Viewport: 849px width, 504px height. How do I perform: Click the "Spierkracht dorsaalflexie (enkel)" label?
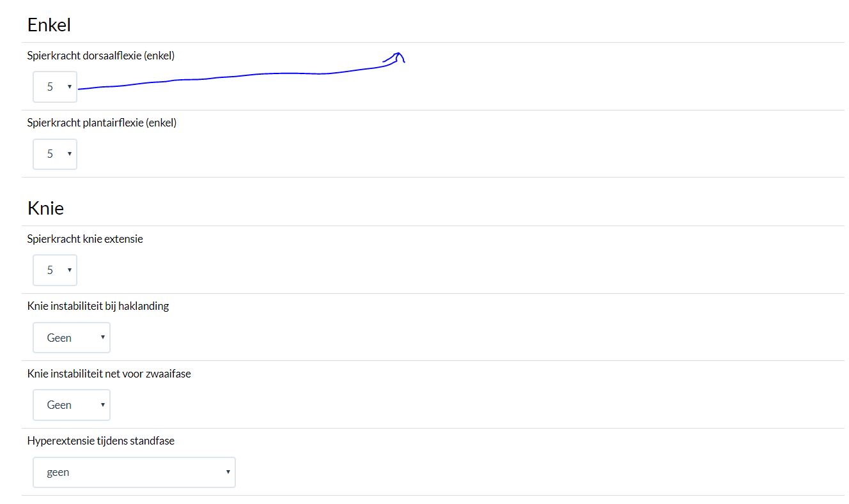101,56
